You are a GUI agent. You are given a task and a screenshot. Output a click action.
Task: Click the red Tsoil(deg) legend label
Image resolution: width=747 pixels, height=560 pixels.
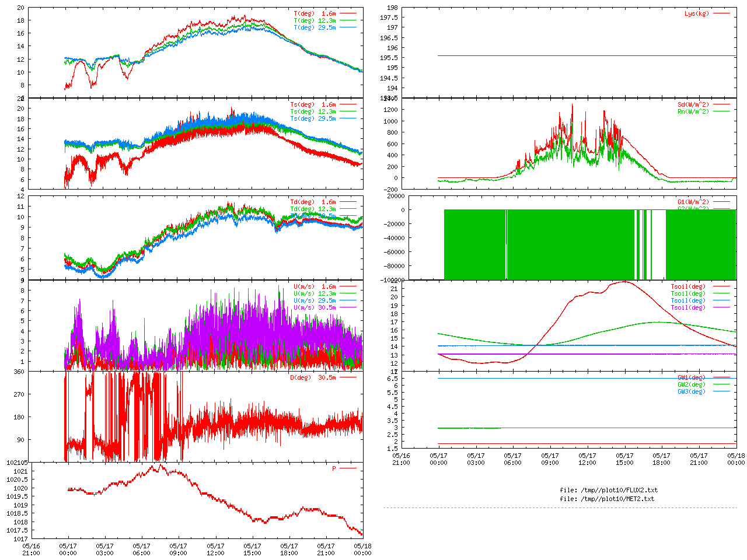(688, 286)
